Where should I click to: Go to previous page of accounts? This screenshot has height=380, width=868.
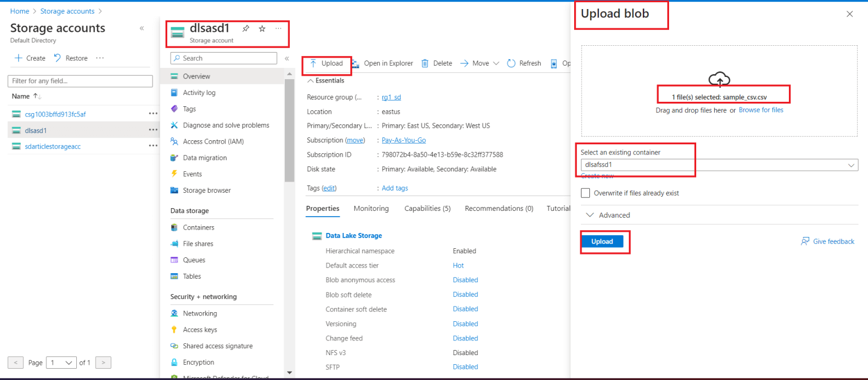16,362
